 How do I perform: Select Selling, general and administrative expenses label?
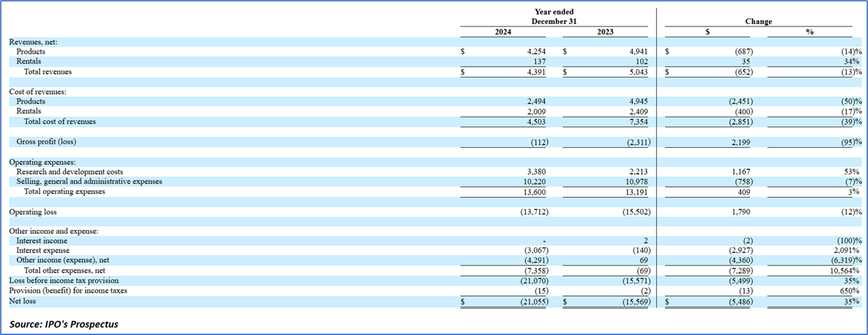tap(89, 181)
